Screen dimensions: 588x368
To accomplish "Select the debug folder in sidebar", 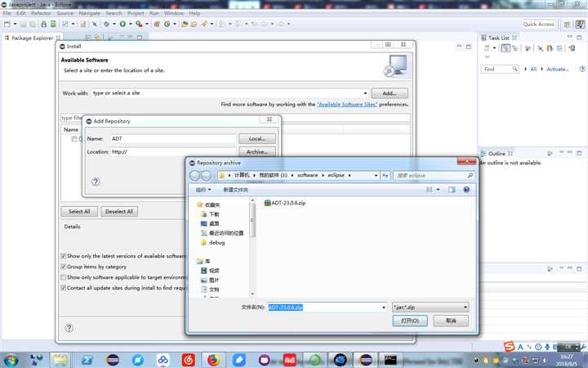I will 213,243.
